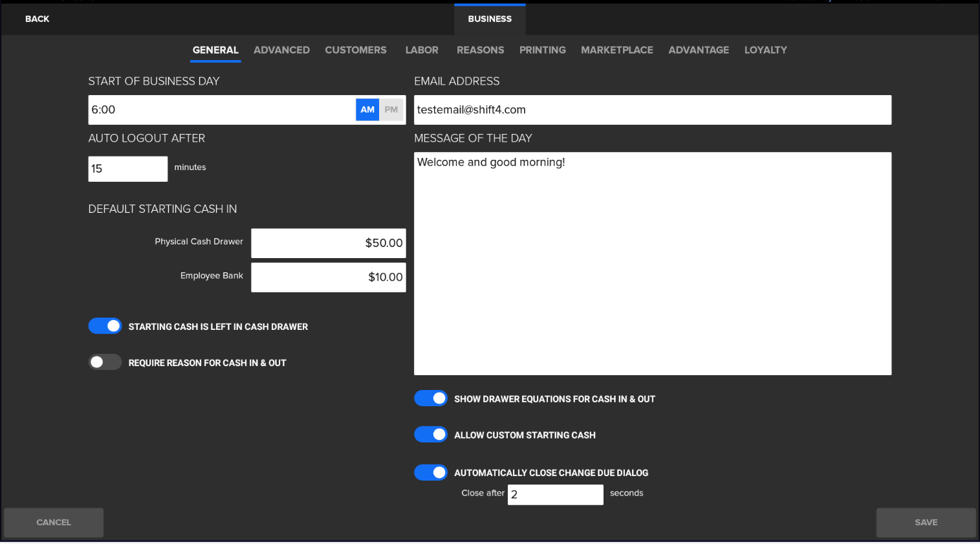Click the MESSAGE OF THE DAY heading
Image resolution: width=980 pixels, height=544 pixels.
[x=473, y=138]
